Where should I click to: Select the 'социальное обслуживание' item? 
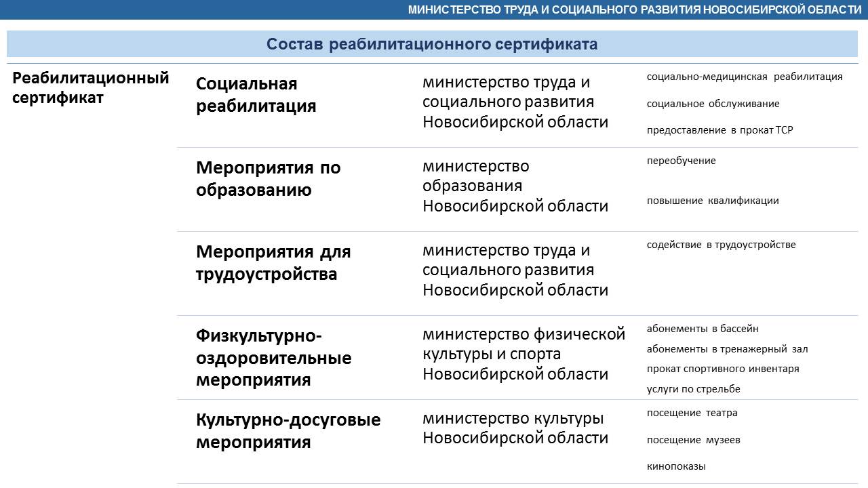[713, 104]
